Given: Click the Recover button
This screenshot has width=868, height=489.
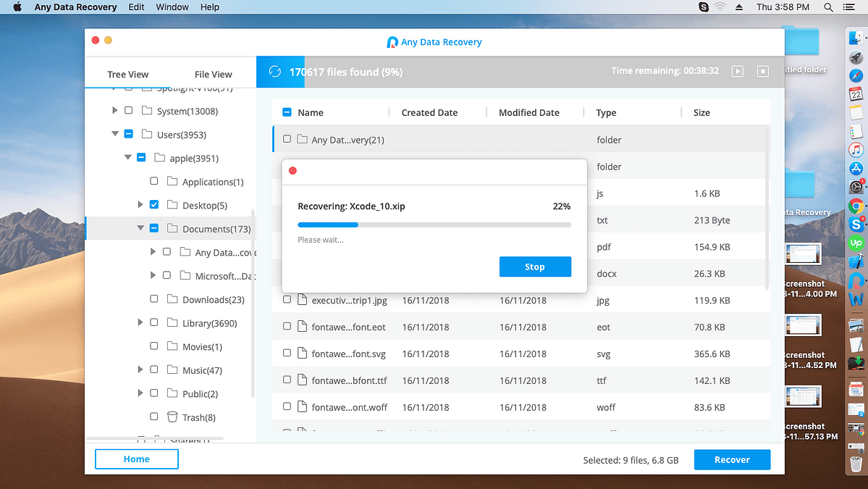Looking at the screenshot, I should (733, 459).
